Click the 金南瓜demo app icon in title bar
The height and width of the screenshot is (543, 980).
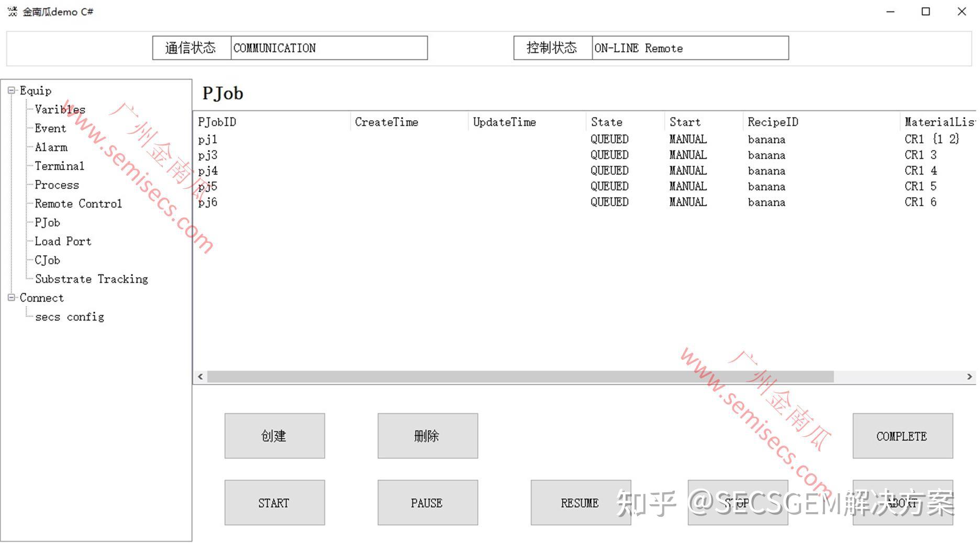point(12,12)
